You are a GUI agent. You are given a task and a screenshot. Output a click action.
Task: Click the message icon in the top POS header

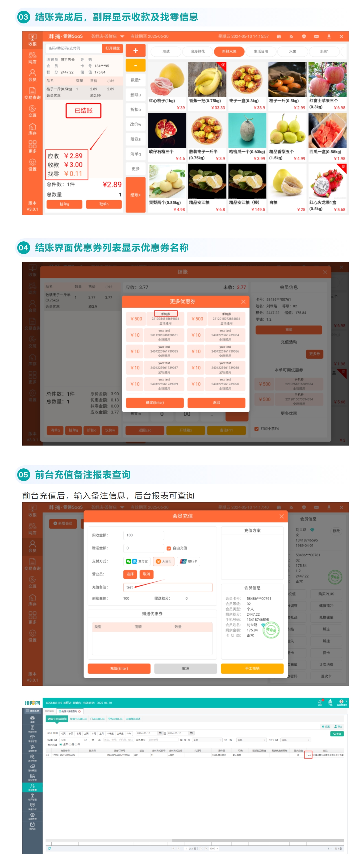pyautogui.click(x=316, y=36)
